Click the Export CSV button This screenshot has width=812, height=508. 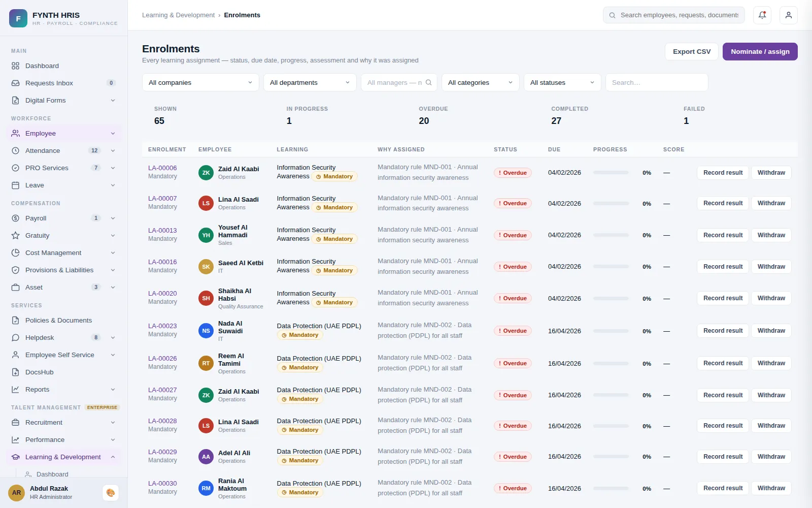coord(692,52)
